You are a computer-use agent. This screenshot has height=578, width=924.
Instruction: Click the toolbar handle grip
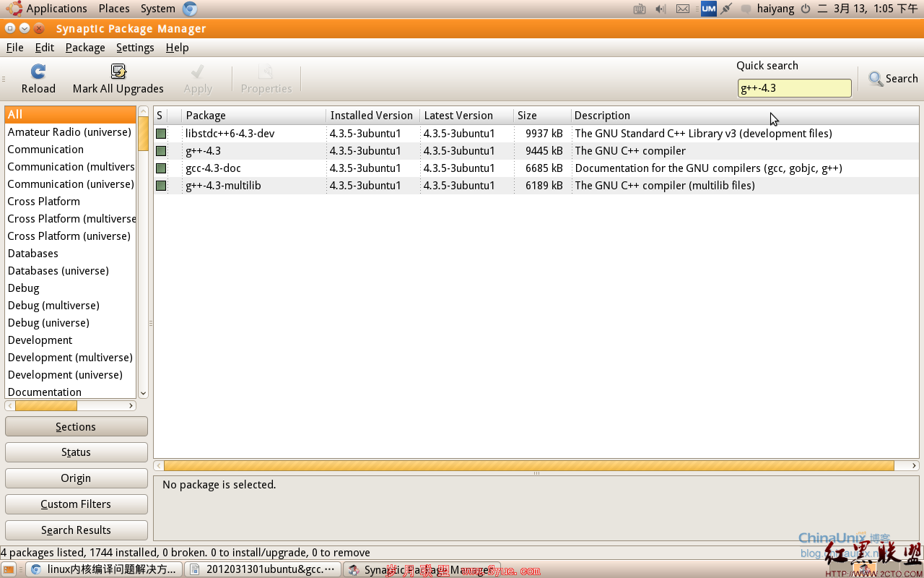click(4, 79)
